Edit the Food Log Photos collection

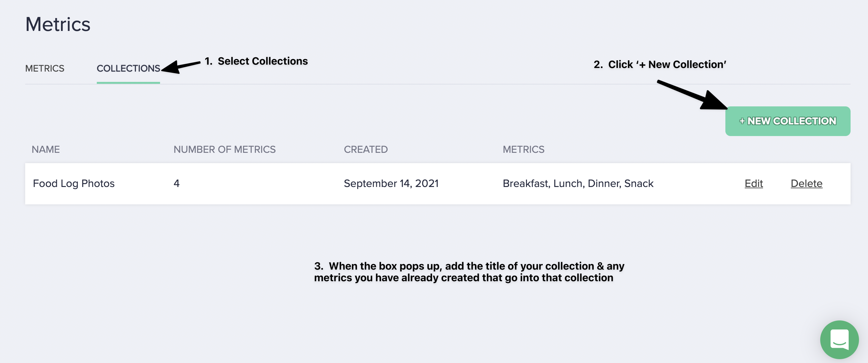pos(753,183)
